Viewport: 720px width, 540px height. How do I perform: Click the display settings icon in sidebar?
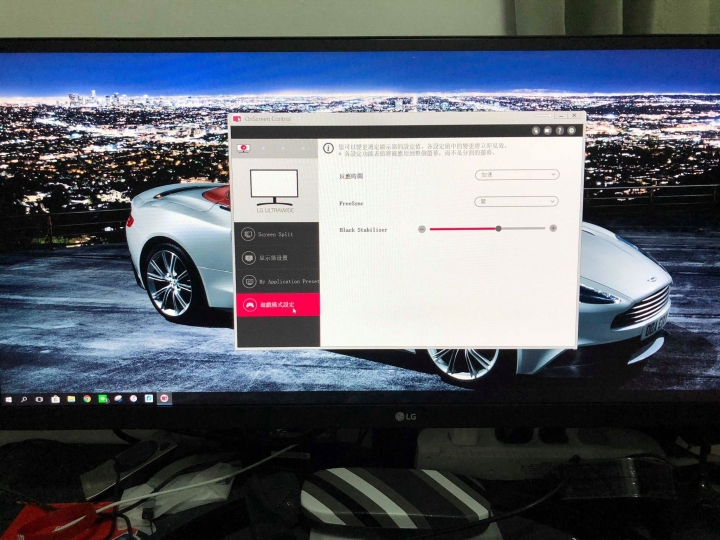click(x=248, y=258)
